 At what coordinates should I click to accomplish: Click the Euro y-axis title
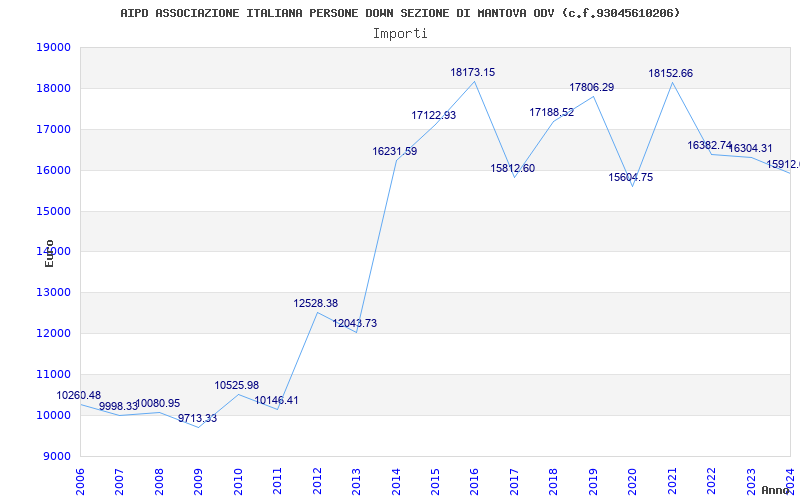click(x=49, y=253)
